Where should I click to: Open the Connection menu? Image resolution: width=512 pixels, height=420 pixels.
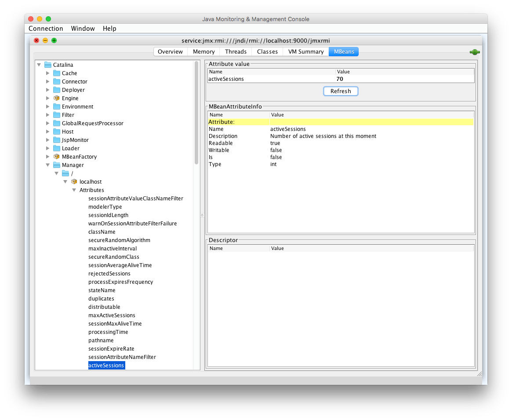pos(46,29)
